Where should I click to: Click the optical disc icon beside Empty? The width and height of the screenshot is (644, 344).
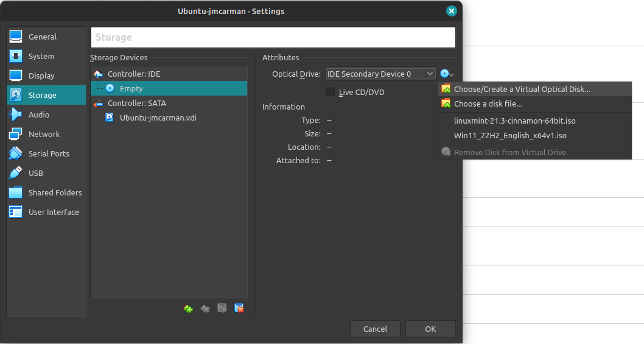(110, 88)
